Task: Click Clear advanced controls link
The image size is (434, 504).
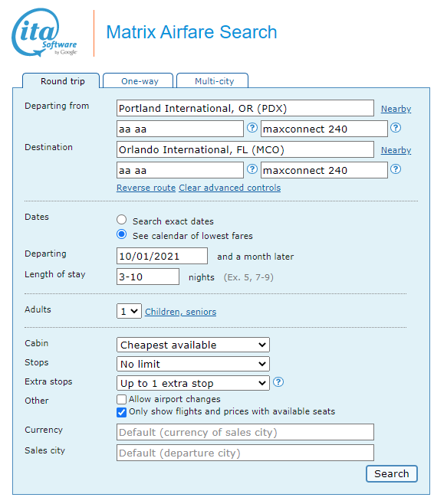Action: click(230, 188)
